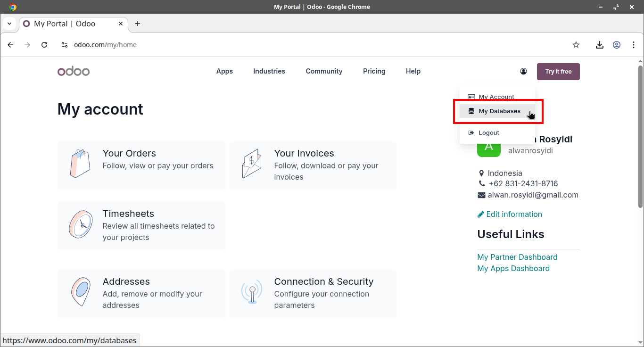This screenshot has width=644, height=347.
Task: Click the Your Invoices envelope icon
Action: [x=251, y=164]
